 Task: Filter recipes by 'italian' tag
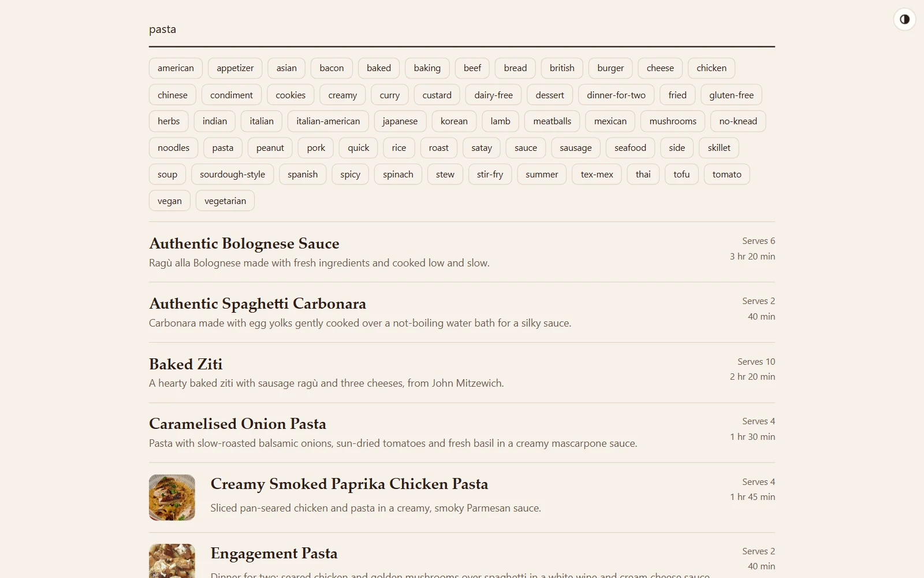[x=262, y=121]
